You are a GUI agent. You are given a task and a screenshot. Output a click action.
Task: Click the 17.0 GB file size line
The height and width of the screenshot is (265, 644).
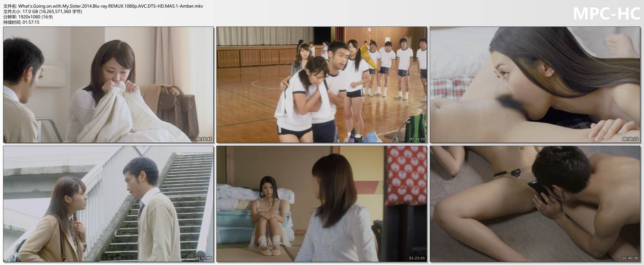point(43,11)
